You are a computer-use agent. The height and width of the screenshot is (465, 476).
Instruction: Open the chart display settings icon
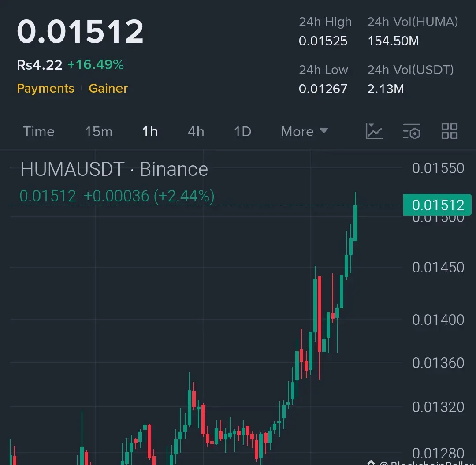(x=412, y=131)
